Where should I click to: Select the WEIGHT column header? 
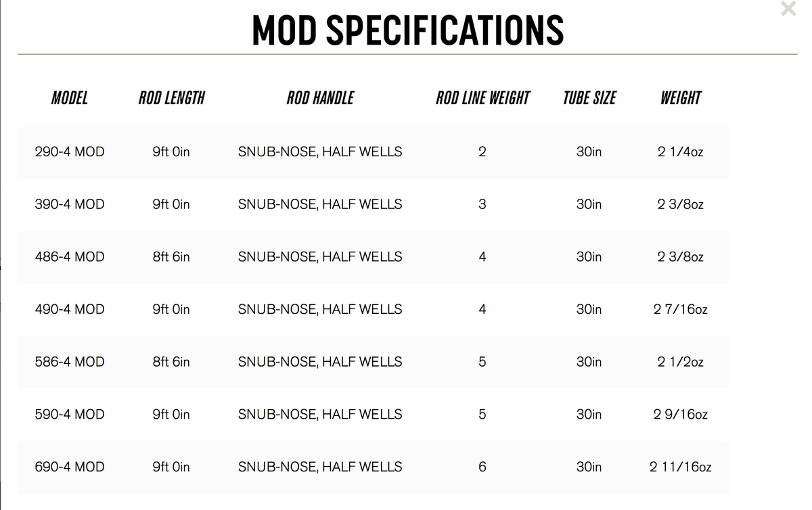[680, 97]
